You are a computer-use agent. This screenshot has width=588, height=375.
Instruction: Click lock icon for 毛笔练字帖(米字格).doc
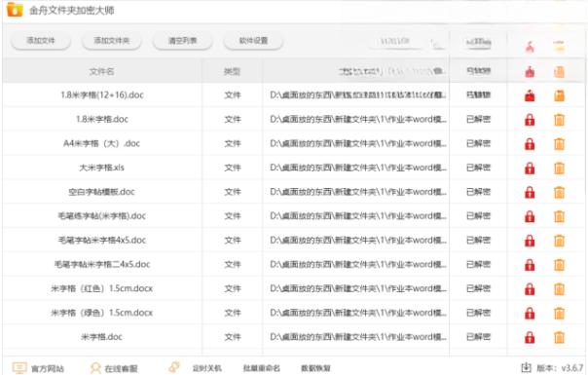tap(530, 216)
